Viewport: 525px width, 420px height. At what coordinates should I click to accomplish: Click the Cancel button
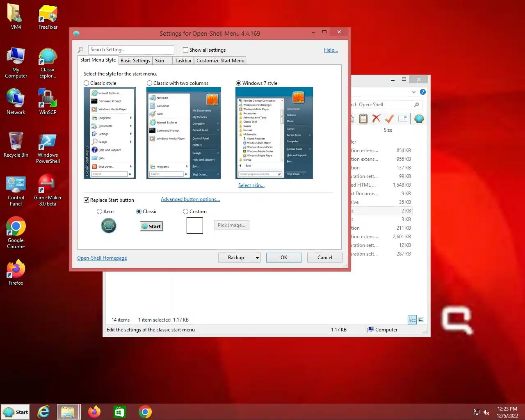[325, 258]
